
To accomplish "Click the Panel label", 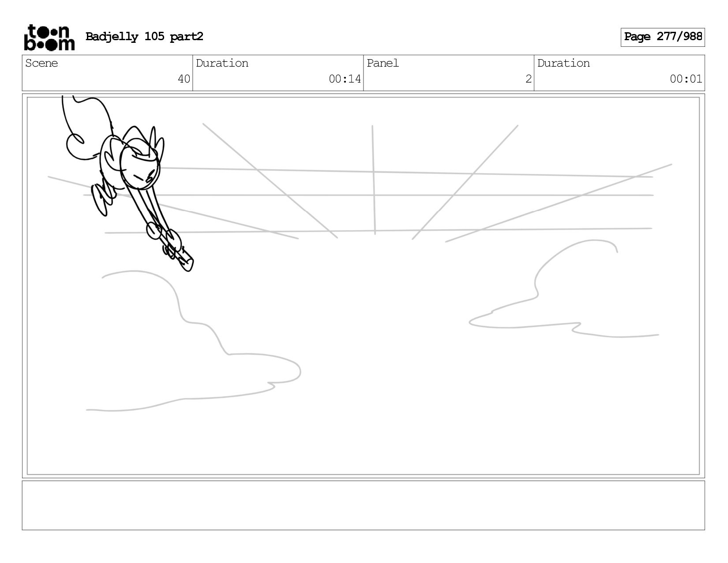I will click(383, 63).
